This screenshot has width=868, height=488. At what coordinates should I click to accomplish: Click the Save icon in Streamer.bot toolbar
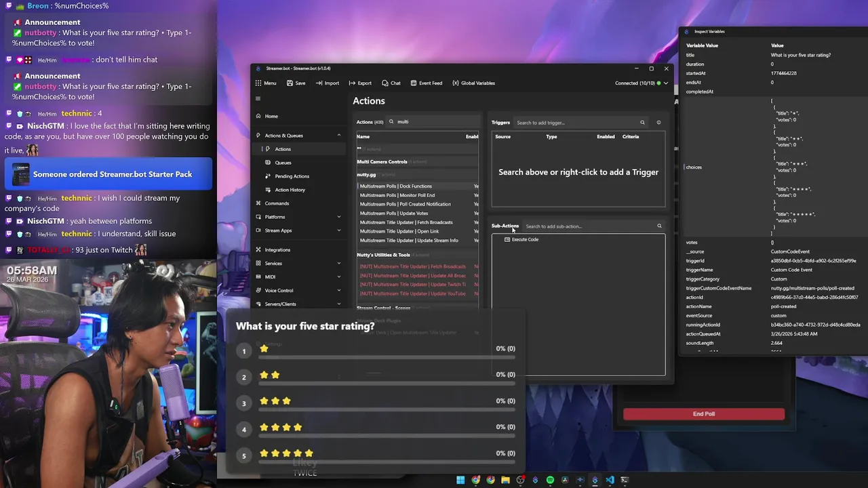290,83
